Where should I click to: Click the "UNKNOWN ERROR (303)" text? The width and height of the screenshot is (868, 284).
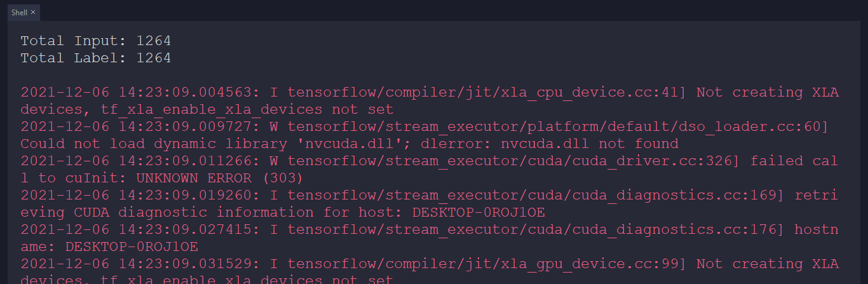[x=220, y=179]
